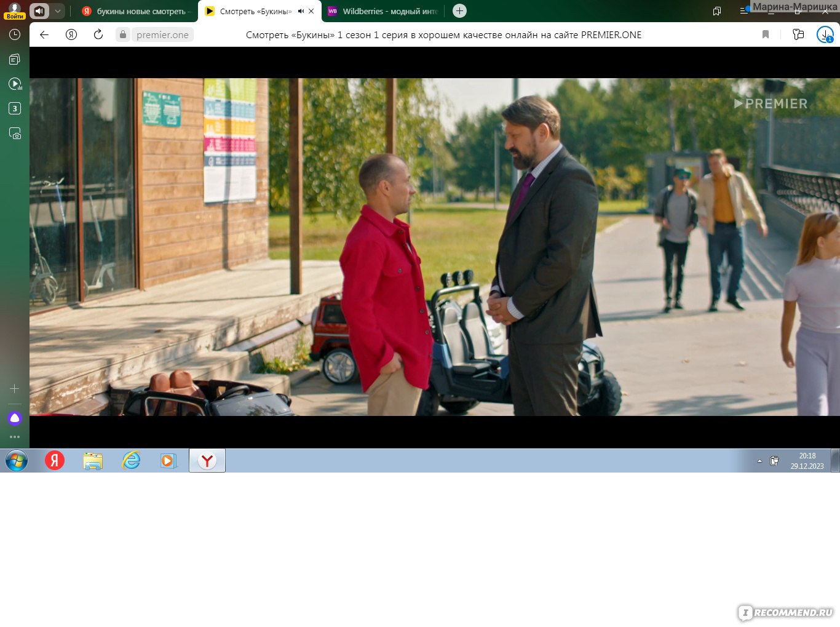840x627 pixels.
Task: Bookmark this page with flag icon
Action: coord(766,34)
